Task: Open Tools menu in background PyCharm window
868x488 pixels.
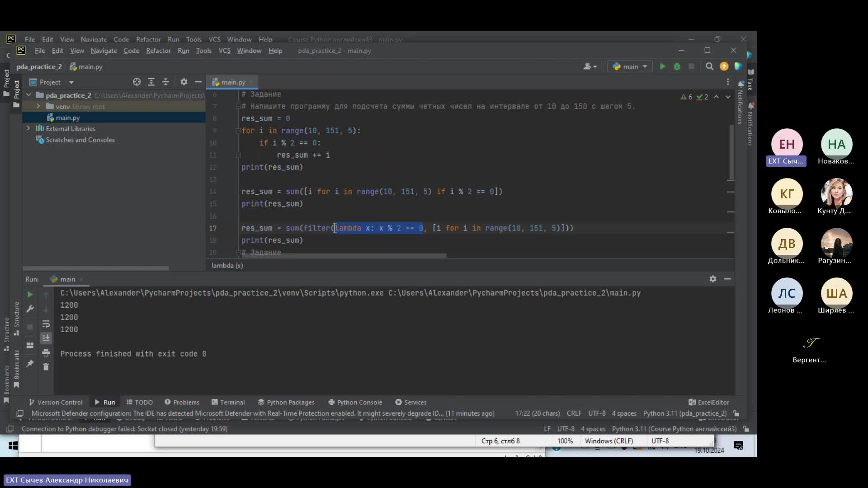Action: tap(194, 39)
